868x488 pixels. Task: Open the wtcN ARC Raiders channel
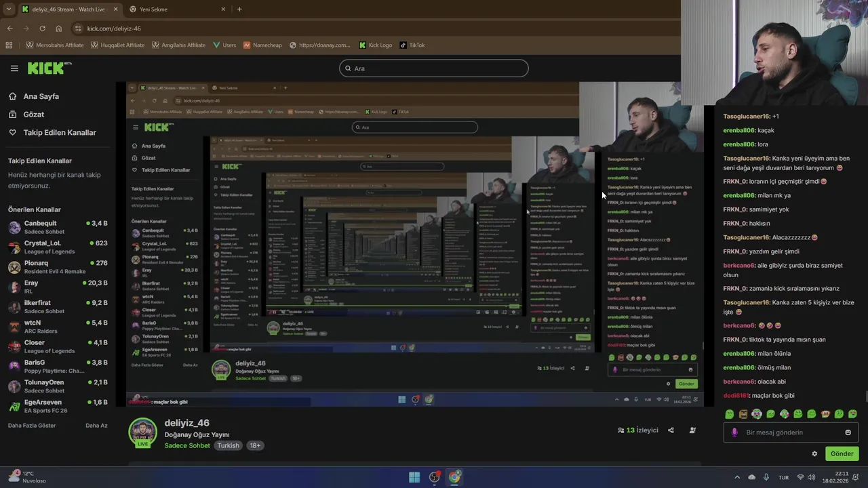pyautogui.click(x=58, y=326)
